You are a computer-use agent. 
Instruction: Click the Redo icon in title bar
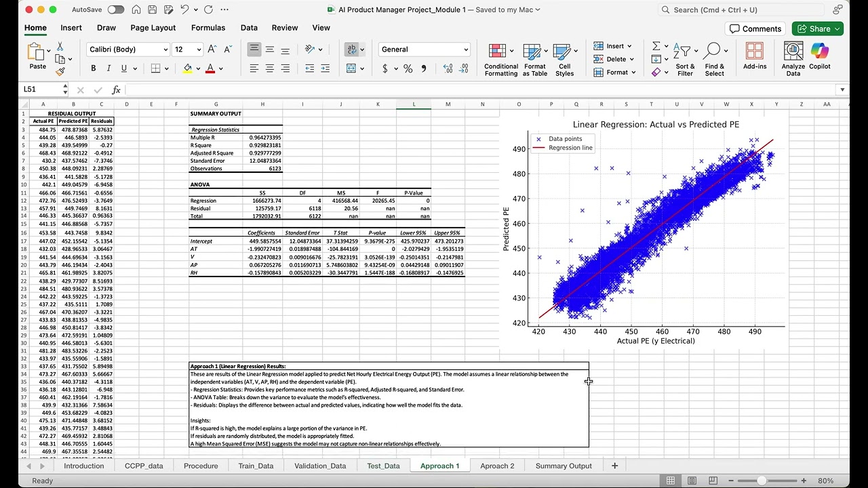(x=208, y=9)
